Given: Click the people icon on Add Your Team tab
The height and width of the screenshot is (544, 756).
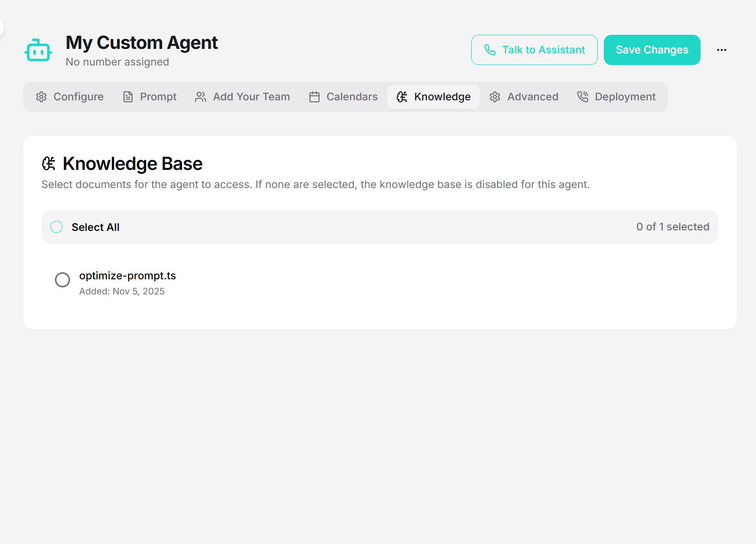Looking at the screenshot, I should coord(200,96).
